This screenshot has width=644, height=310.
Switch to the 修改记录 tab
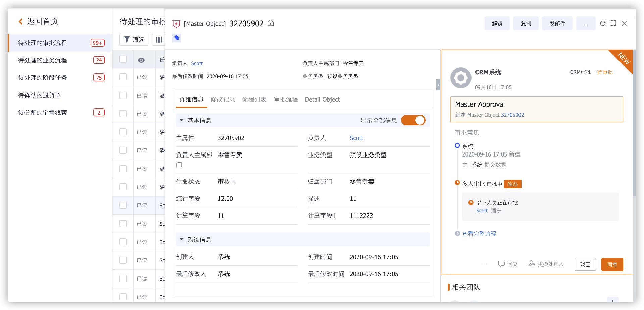(223, 99)
